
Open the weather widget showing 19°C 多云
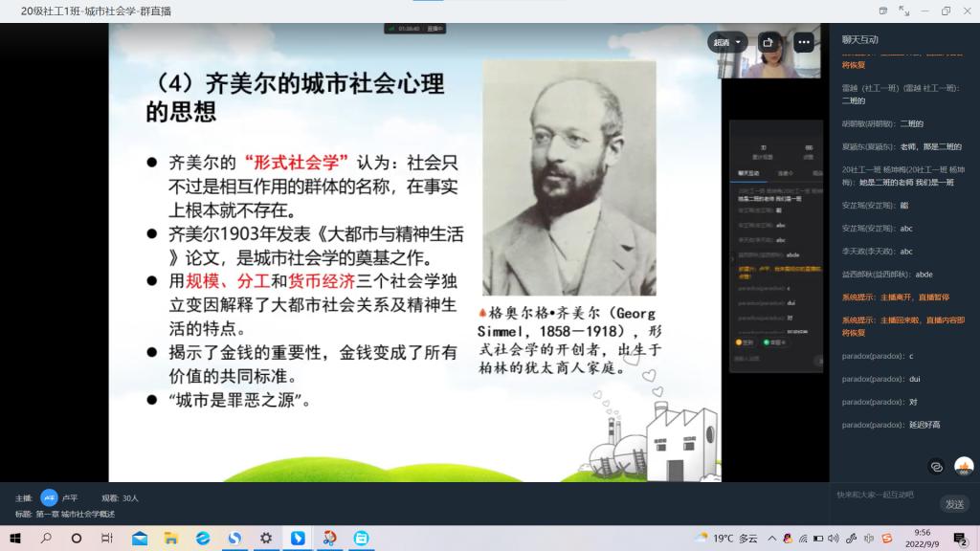tap(725, 539)
